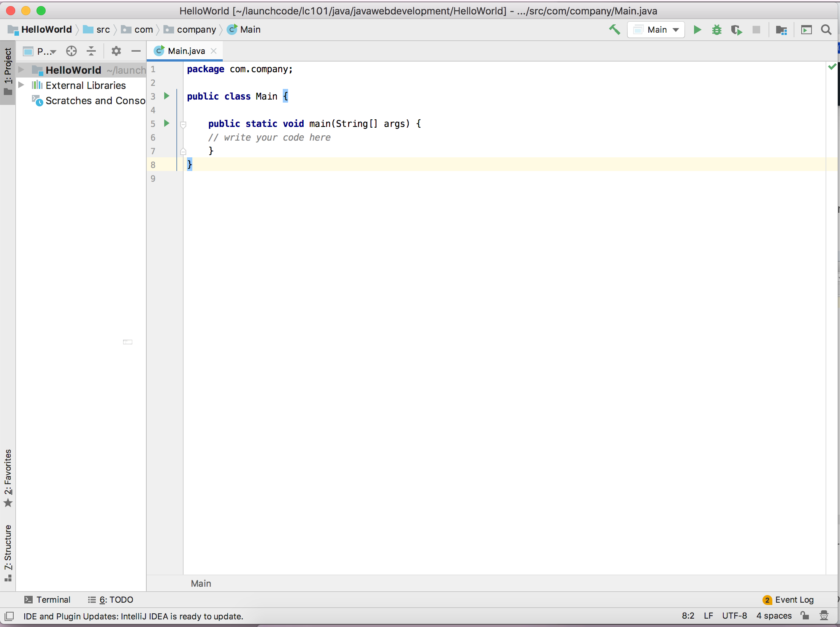840x627 pixels.
Task: Open the Terminal tool window
Action: click(48, 600)
